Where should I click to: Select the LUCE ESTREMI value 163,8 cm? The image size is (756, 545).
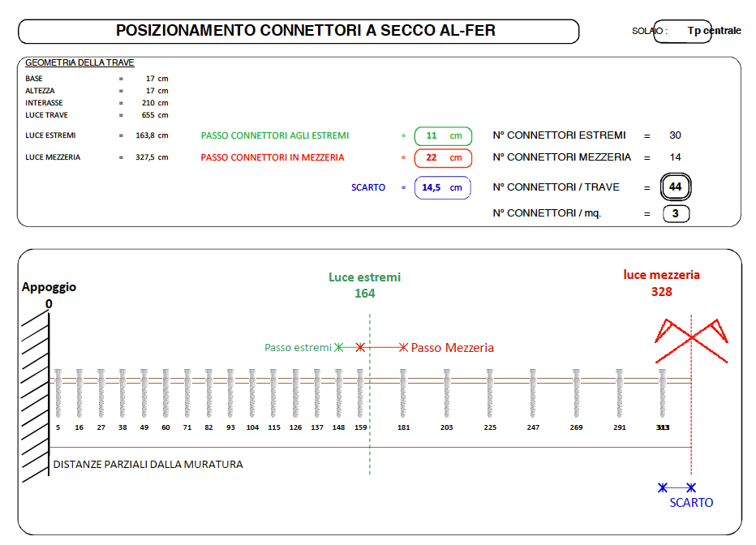pos(152,135)
